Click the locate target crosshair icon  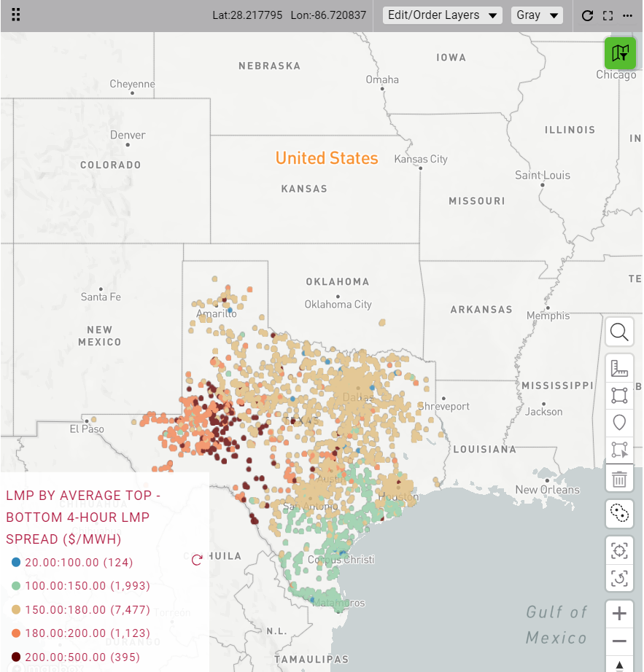tap(619, 551)
